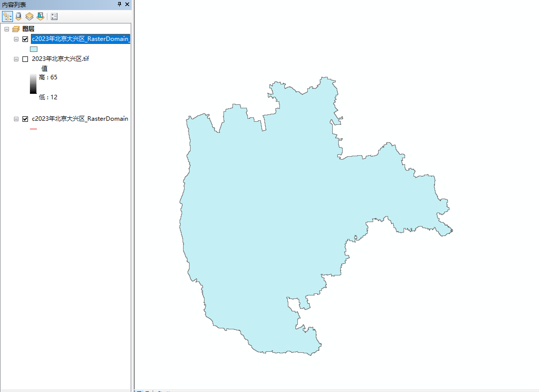Collapse the highlighted RasterDomain polygon layer legend
Viewport: 539px width, 392px height.
tap(16, 39)
